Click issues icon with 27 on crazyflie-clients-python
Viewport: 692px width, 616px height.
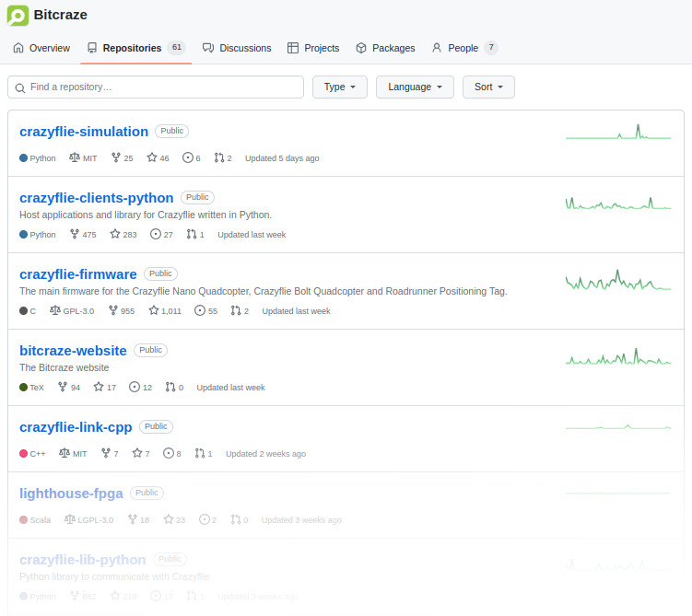156,234
